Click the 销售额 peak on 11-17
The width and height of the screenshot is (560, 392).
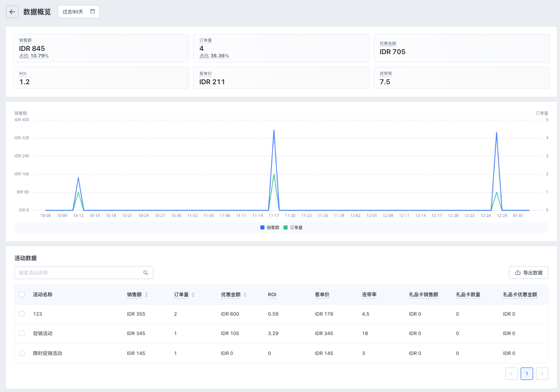click(274, 131)
